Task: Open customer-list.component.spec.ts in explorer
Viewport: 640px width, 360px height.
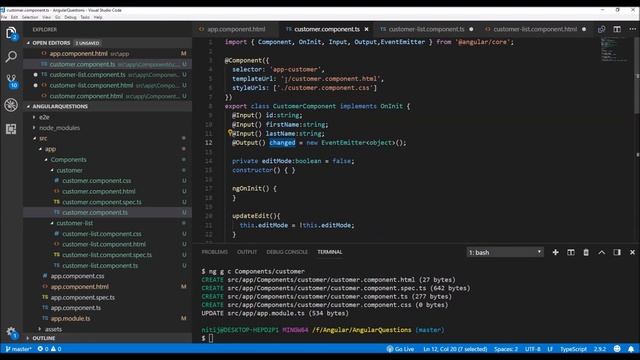Action: coord(107,255)
